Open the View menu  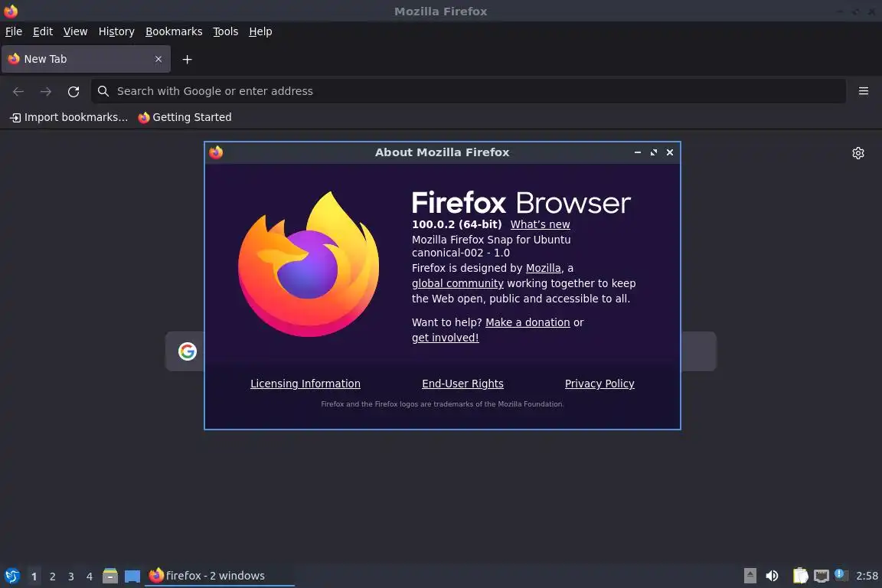click(75, 31)
